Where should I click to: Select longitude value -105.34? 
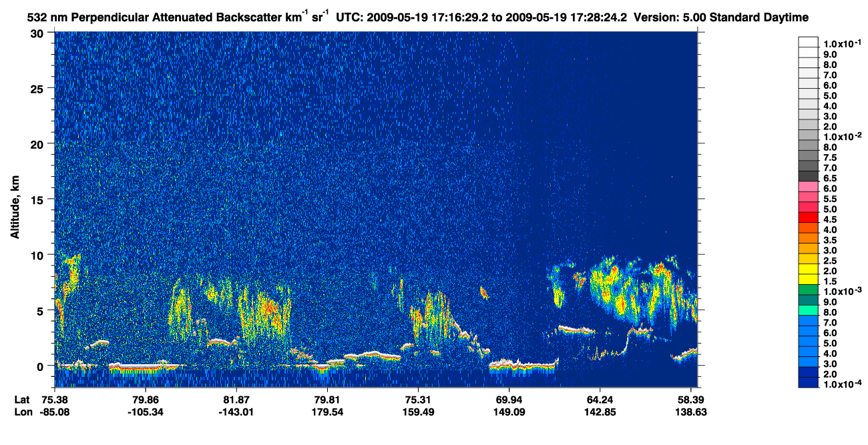pyautogui.click(x=146, y=412)
